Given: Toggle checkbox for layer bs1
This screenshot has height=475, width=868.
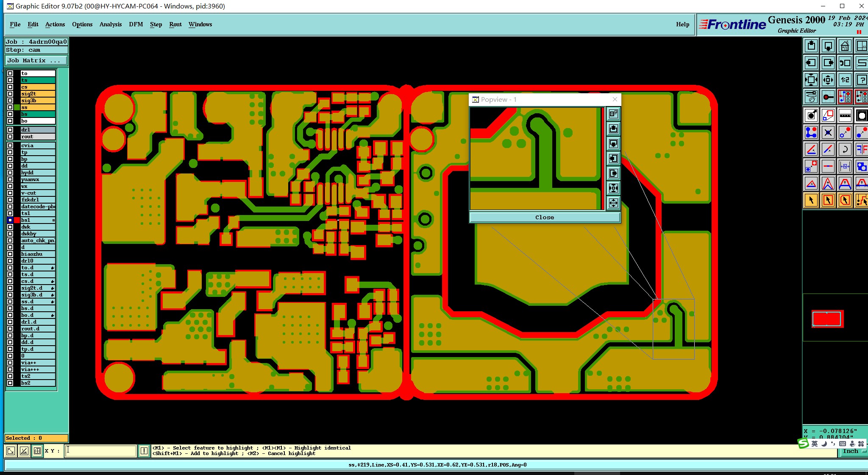Looking at the screenshot, I should click(x=10, y=220).
